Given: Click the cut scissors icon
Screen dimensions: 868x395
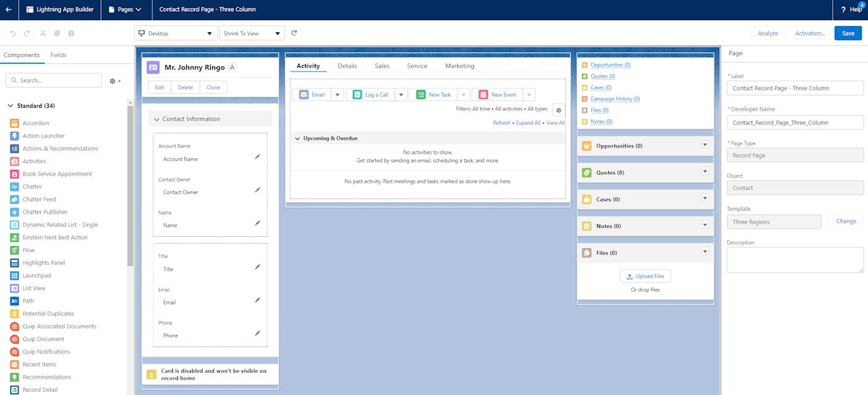Looking at the screenshot, I should point(43,33).
